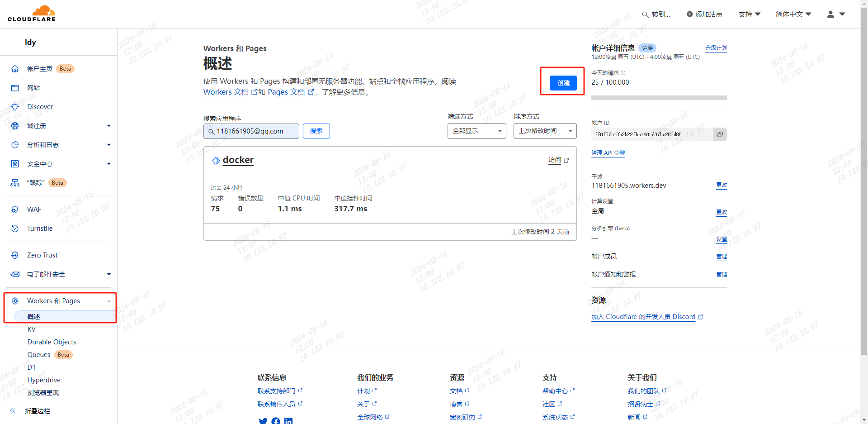
Task: Click the 访问 link on docker card
Action: (x=555, y=160)
